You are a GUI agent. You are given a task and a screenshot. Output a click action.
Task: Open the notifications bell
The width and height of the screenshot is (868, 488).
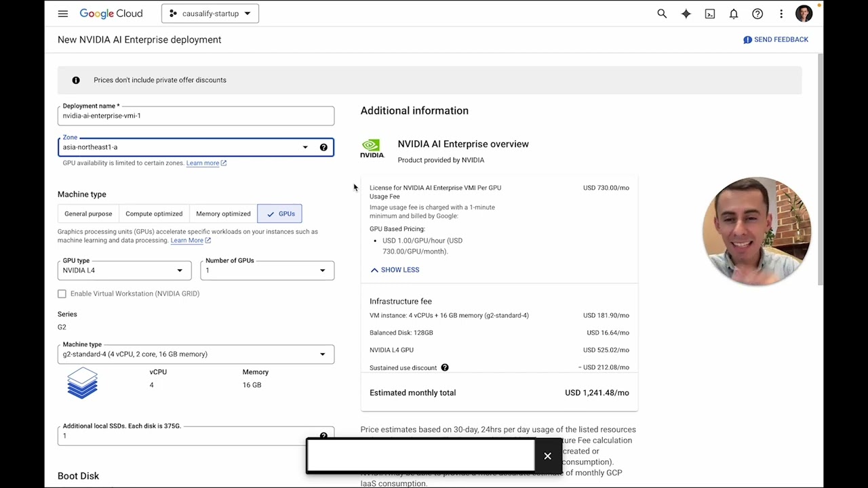pyautogui.click(x=734, y=14)
